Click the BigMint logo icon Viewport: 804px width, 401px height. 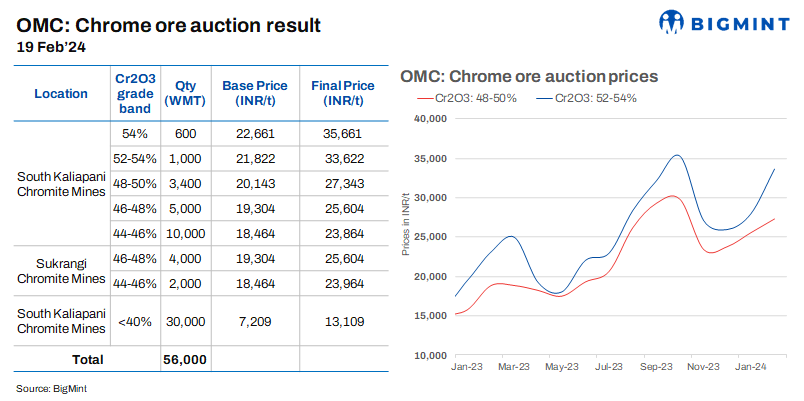coord(672,21)
